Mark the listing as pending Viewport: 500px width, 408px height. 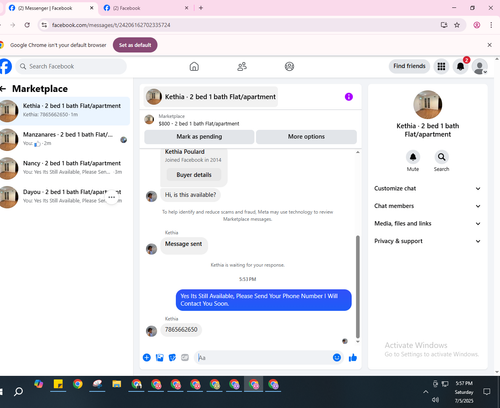tap(199, 137)
